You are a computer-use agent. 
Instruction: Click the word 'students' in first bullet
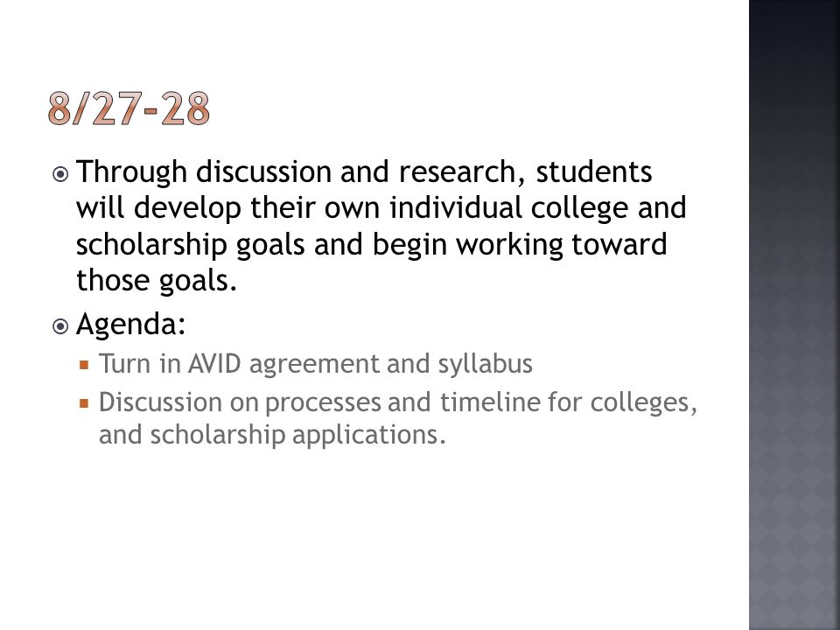pyautogui.click(x=593, y=172)
